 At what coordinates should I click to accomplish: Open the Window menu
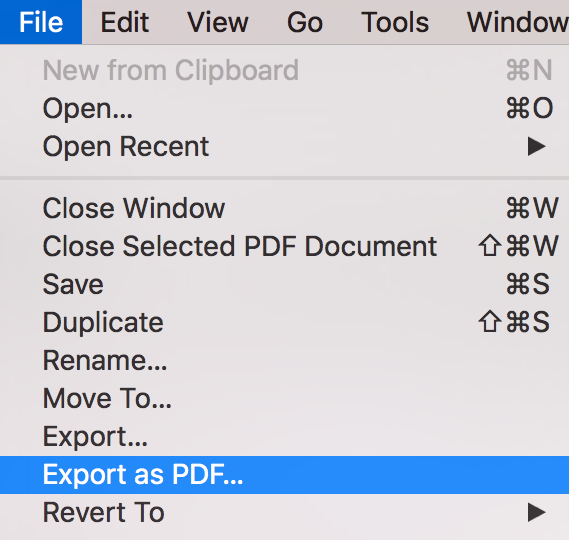click(x=518, y=22)
